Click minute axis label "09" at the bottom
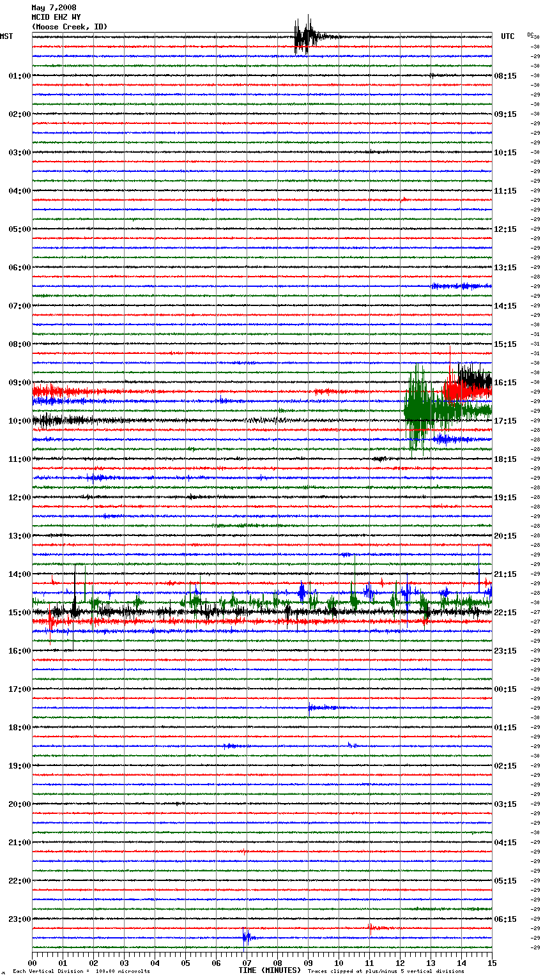The height and width of the screenshot is (980, 543). coord(308,963)
